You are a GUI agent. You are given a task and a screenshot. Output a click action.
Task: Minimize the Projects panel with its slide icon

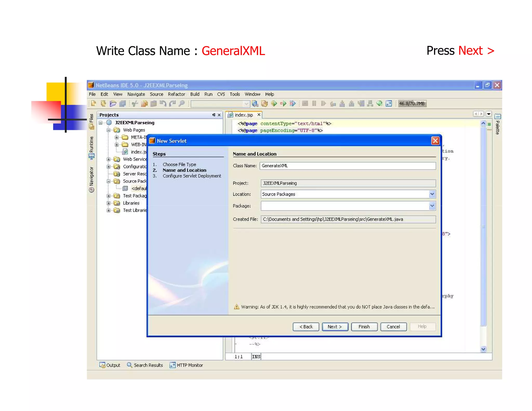pyautogui.click(x=214, y=115)
